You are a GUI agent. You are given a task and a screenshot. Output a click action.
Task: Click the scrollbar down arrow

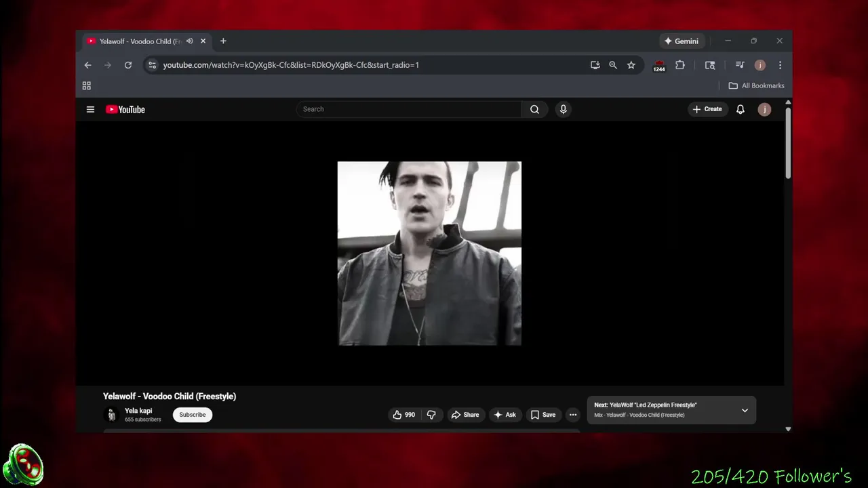tap(788, 428)
